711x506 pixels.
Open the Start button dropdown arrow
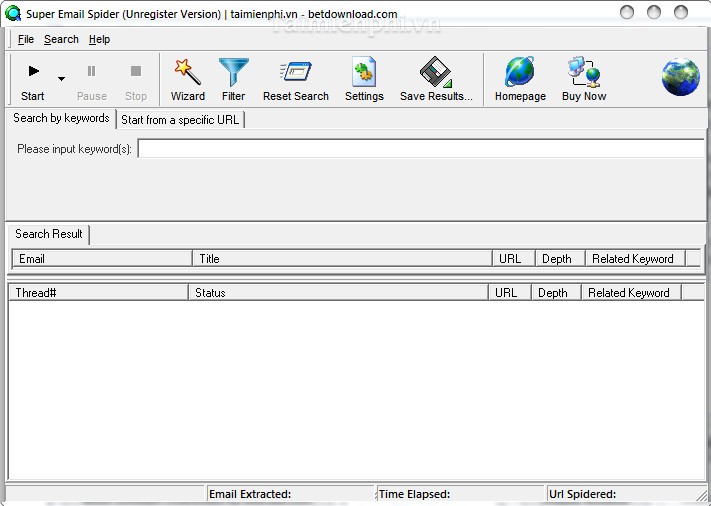(x=61, y=79)
